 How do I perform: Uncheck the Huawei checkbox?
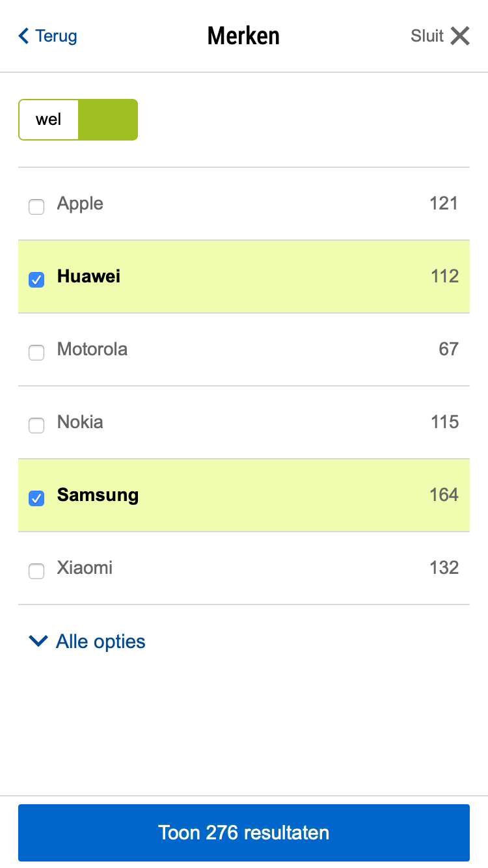[x=36, y=280]
